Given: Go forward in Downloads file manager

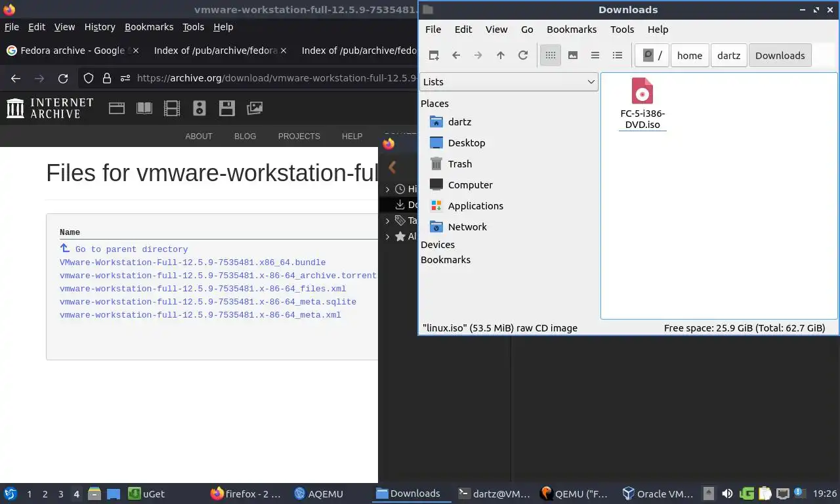Looking at the screenshot, I should (478, 56).
